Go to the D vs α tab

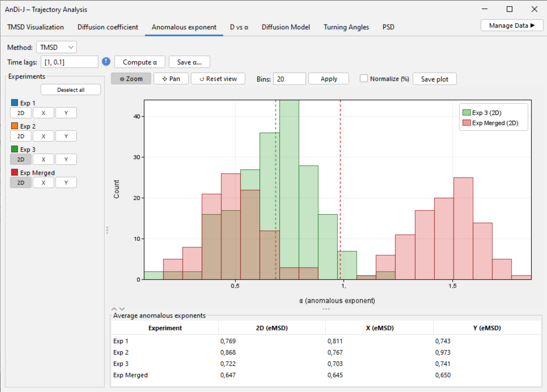(x=239, y=27)
